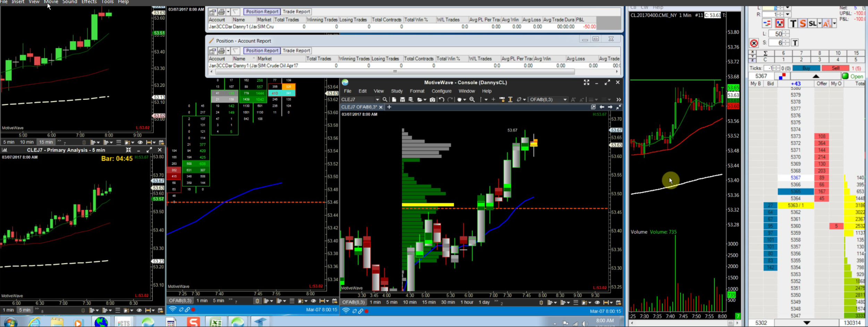868x327 pixels.
Task: Open the Study menu in MotiveWave Console
Action: point(397,91)
